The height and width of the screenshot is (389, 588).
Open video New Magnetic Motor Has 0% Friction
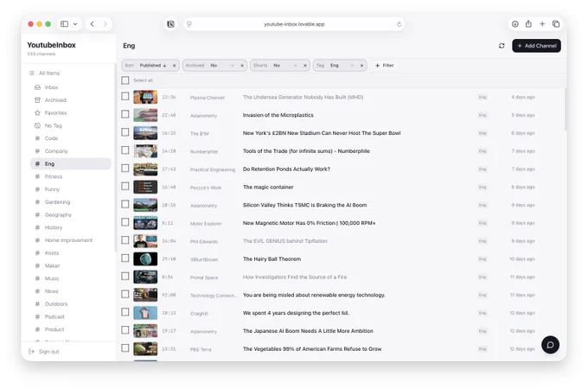coord(309,223)
